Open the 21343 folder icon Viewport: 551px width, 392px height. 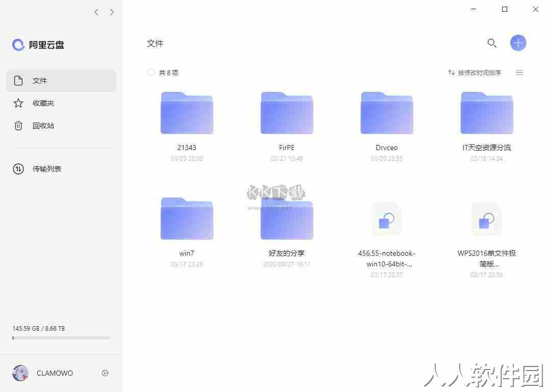coord(187,113)
